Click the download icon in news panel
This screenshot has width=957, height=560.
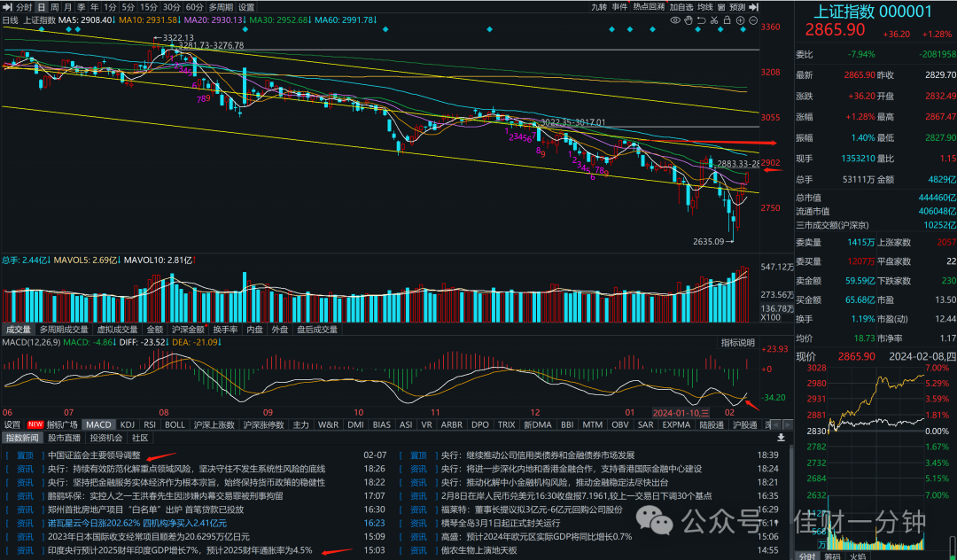(x=781, y=438)
